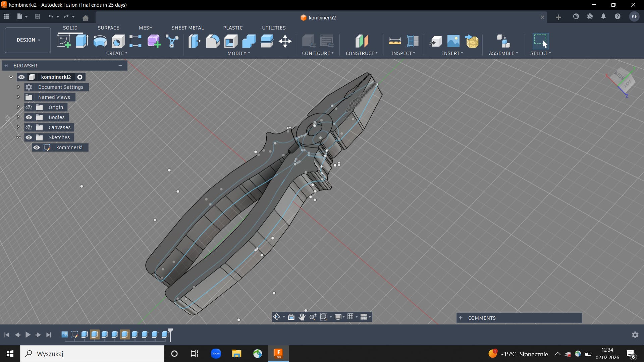
Task: Click the Extrude tool icon
Action: coord(82,41)
